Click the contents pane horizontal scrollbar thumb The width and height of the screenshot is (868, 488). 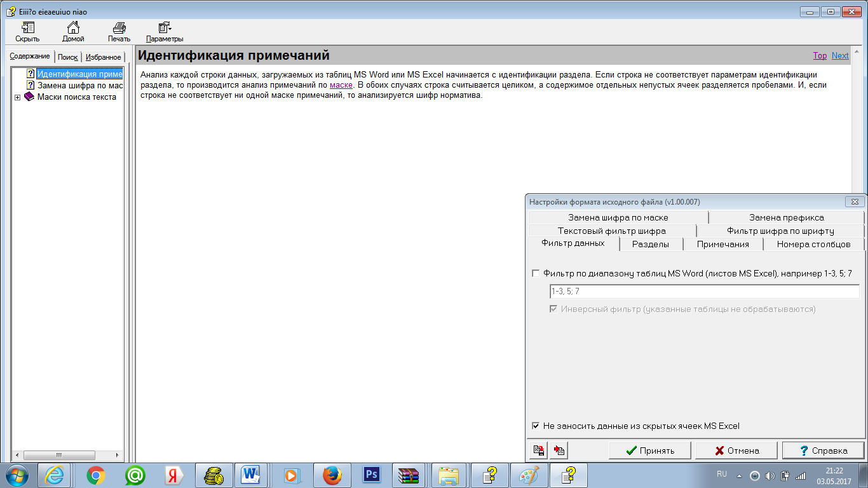coord(58,455)
